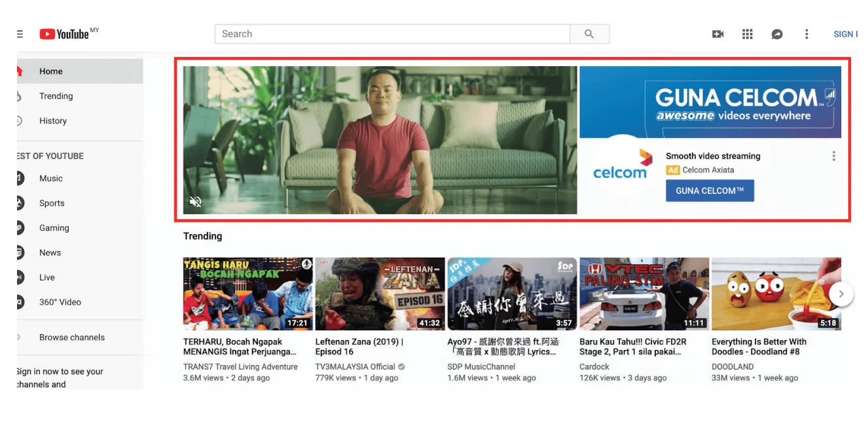The width and height of the screenshot is (868, 422).
Task: Click inside the Search field
Action: coord(393,34)
